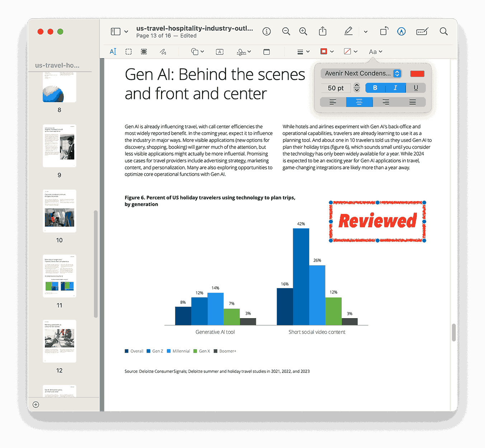This screenshot has width=485, height=448.
Task: Add a note with the Note tool
Action: coord(267,51)
